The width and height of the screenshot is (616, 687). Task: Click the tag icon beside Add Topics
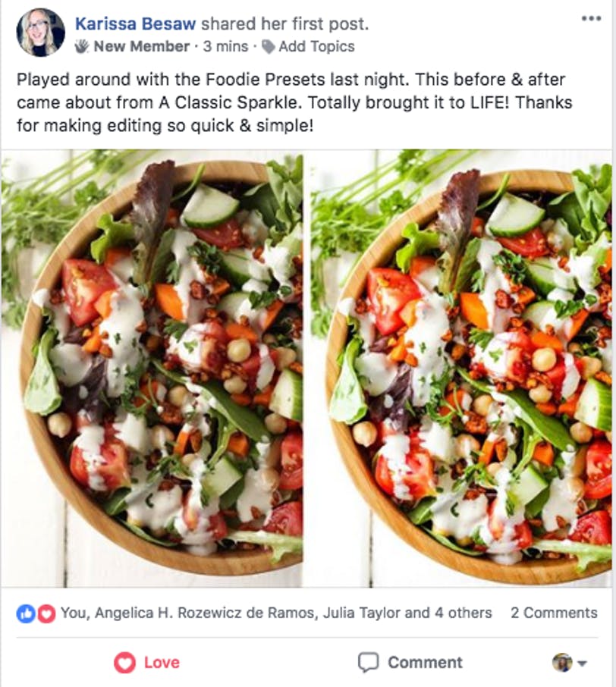269,46
